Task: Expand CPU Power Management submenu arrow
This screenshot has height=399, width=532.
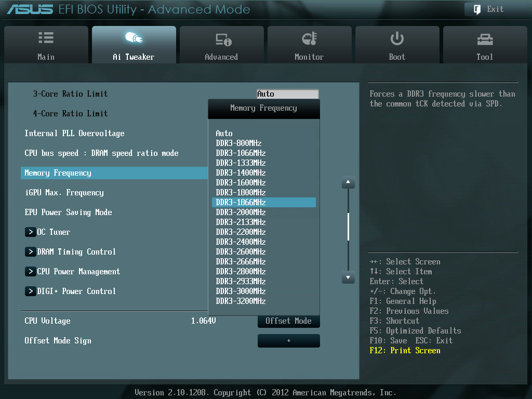Action: pyautogui.click(x=31, y=271)
